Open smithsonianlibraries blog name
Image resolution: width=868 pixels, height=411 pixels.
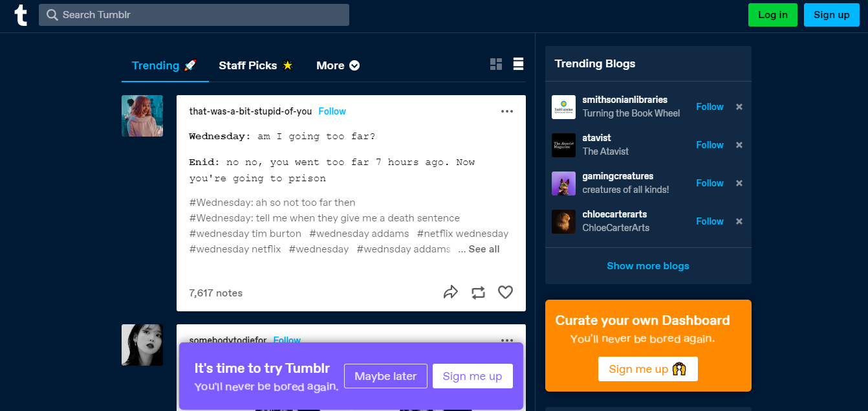[625, 100]
